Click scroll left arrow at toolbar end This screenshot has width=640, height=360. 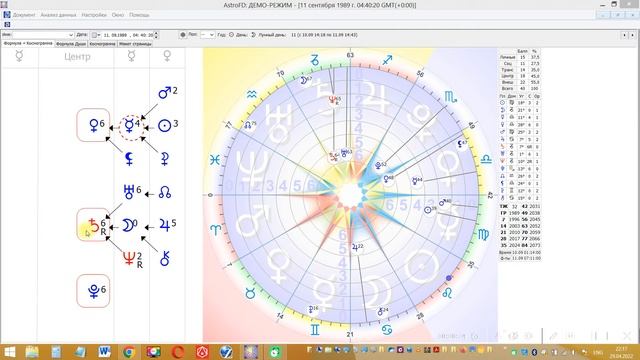point(624,35)
